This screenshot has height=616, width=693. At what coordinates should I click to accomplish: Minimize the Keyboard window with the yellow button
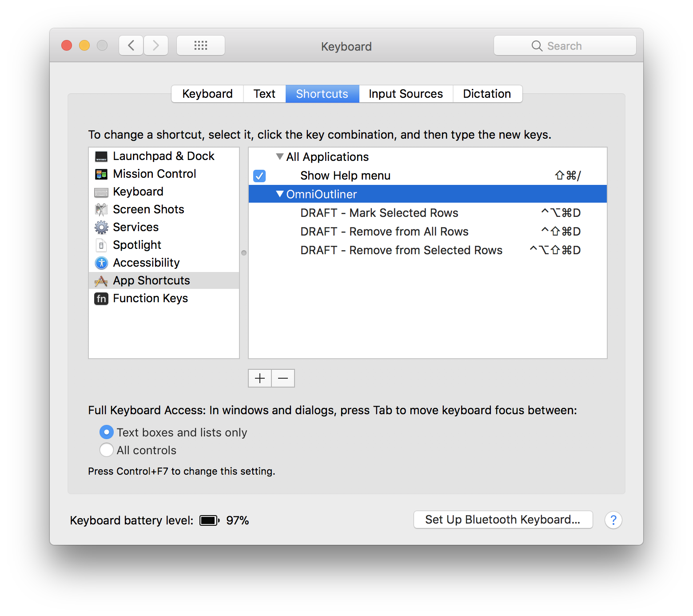pyautogui.click(x=84, y=45)
